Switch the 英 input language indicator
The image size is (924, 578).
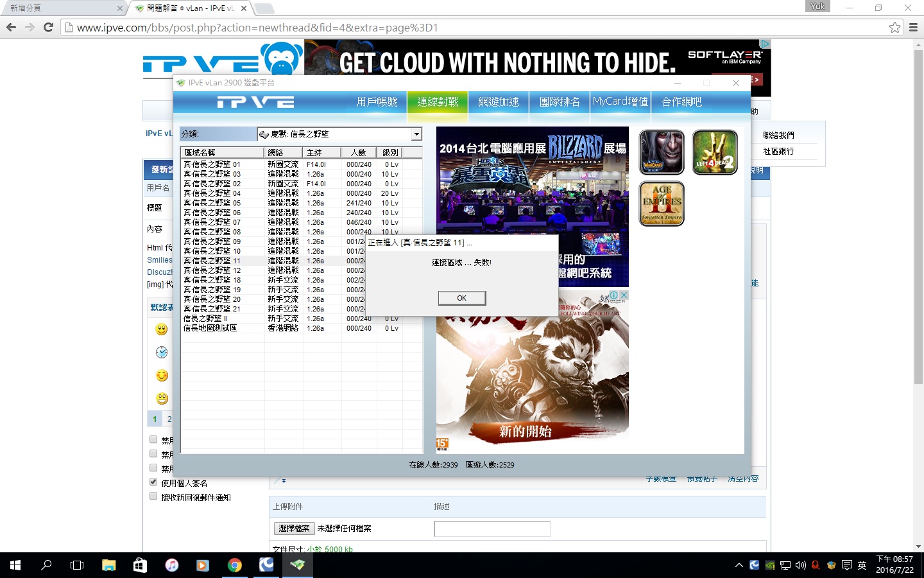(x=862, y=566)
